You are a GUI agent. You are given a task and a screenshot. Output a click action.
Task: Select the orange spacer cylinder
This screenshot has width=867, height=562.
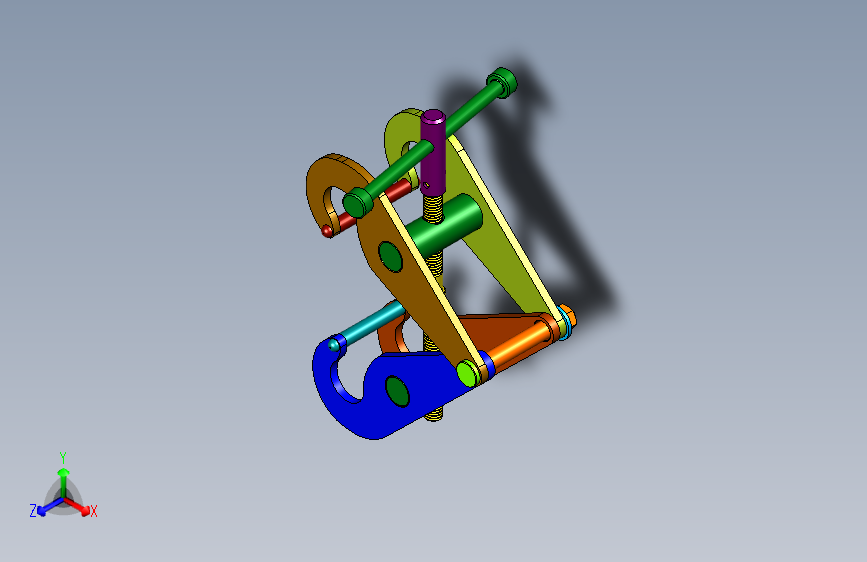click(x=520, y=344)
